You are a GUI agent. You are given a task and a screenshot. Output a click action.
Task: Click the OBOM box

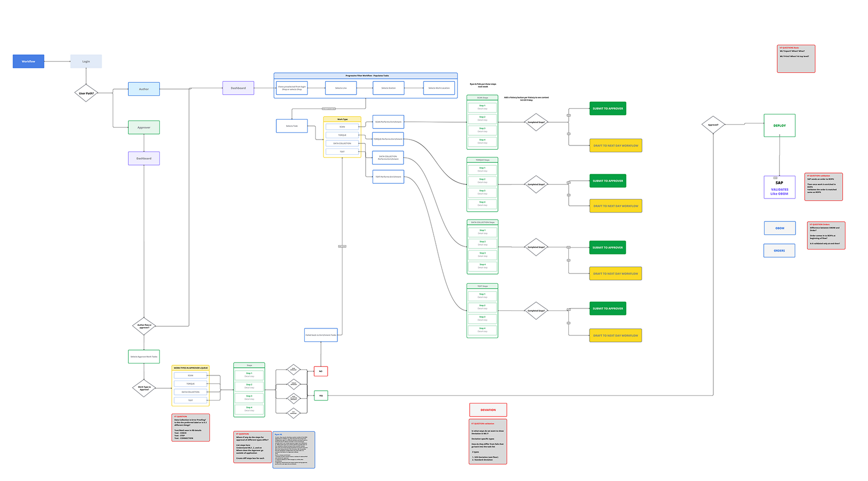780,228
